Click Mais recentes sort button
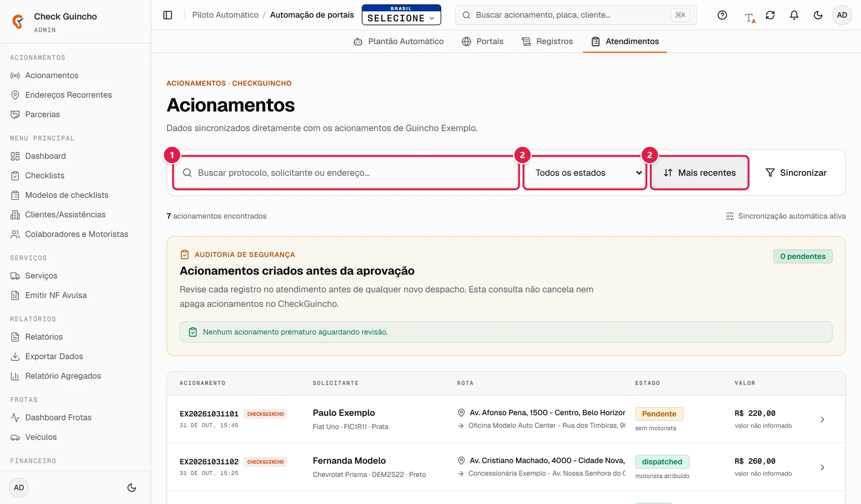The height and width of the screenshot is (504, 861). [700, 173]
